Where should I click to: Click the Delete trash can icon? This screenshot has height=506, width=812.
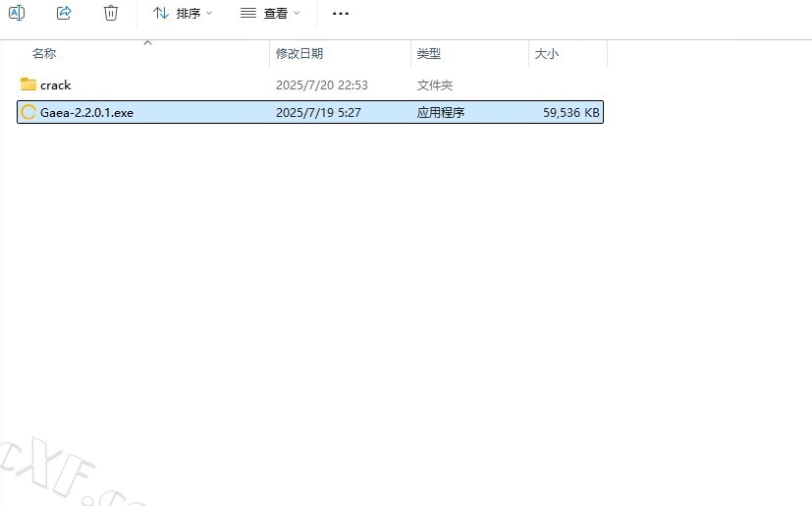(110, 13)
